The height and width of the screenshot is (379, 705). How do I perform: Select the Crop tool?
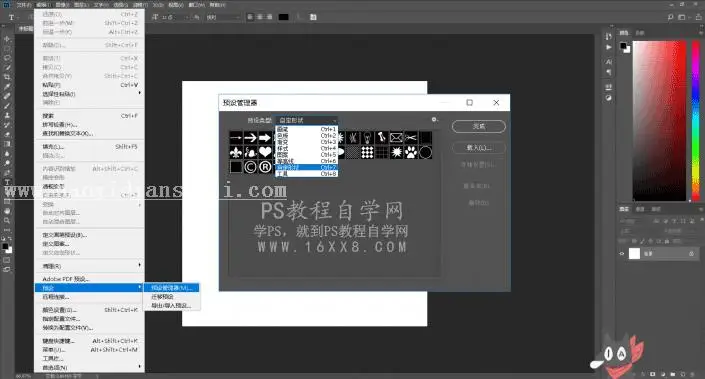coord(7,77)
